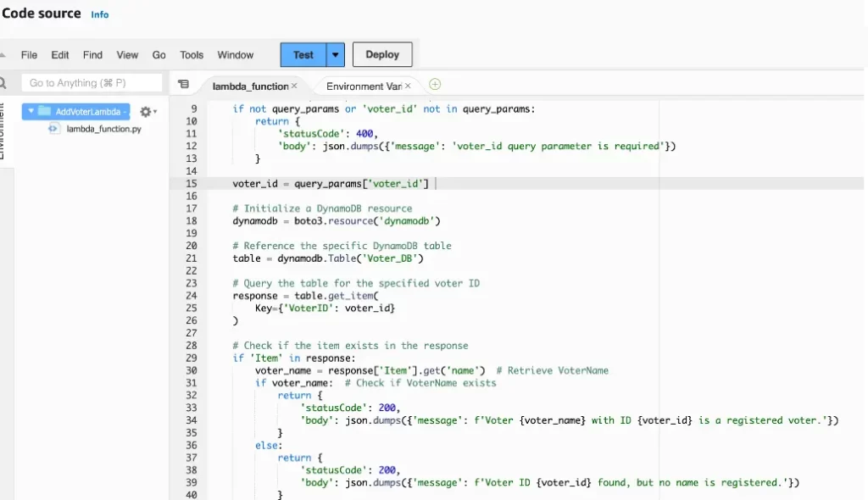Click the blue Test button
Image resolution: width=868 pixels, height=500 pixels.
pos(303,55)
